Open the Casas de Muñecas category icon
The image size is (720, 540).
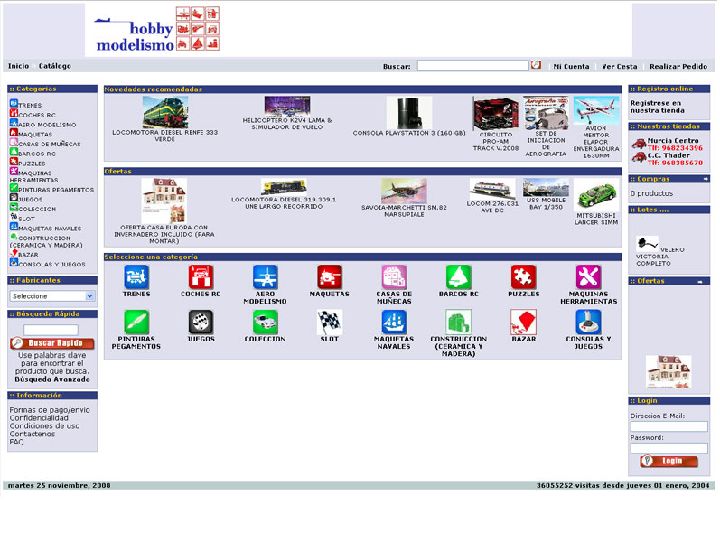(x=394, y=277)
